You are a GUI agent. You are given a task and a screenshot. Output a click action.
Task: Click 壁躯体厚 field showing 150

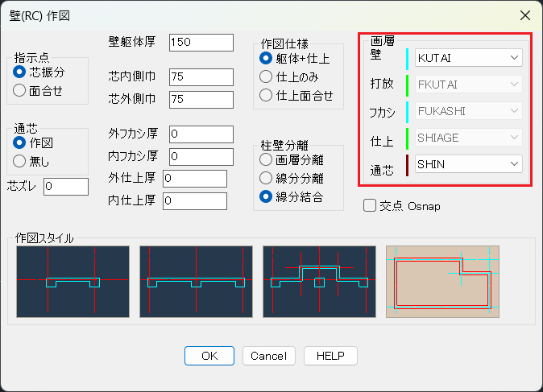point(201,43)
